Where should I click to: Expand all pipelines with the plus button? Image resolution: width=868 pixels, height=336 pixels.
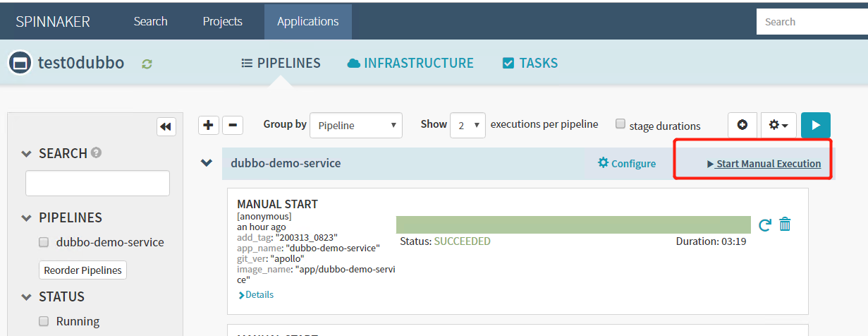(208, 125)
